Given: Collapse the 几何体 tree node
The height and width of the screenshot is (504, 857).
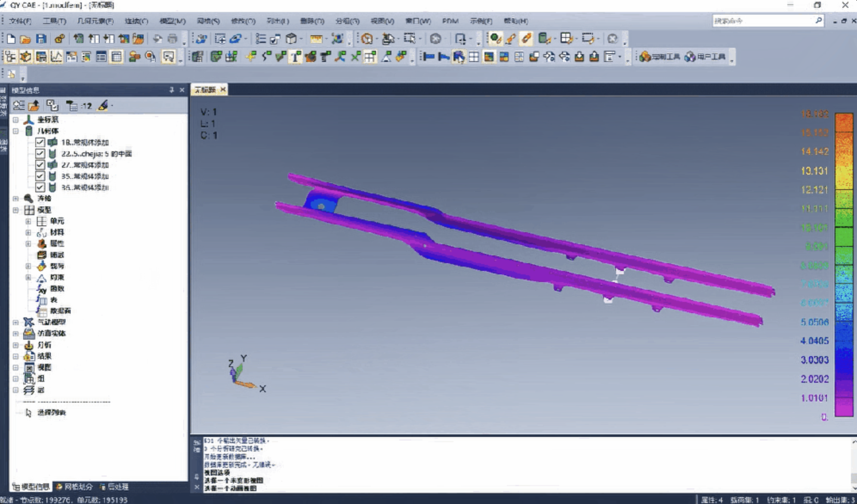Looking at the screenshot, I should 15,131.
